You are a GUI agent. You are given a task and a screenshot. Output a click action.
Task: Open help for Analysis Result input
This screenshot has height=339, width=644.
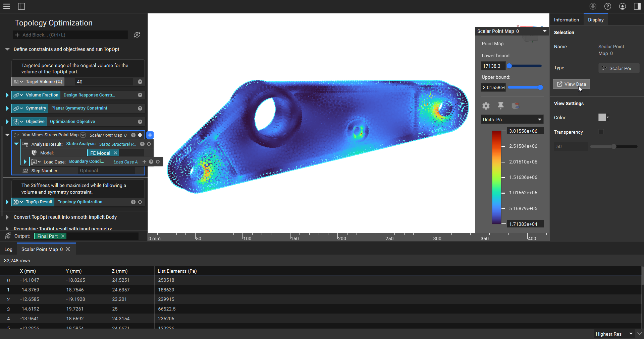(142, 144)
